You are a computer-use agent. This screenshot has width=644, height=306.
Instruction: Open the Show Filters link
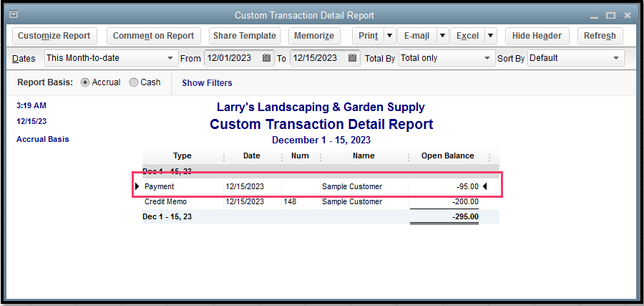pyautogui.click(x=207, y=82)
